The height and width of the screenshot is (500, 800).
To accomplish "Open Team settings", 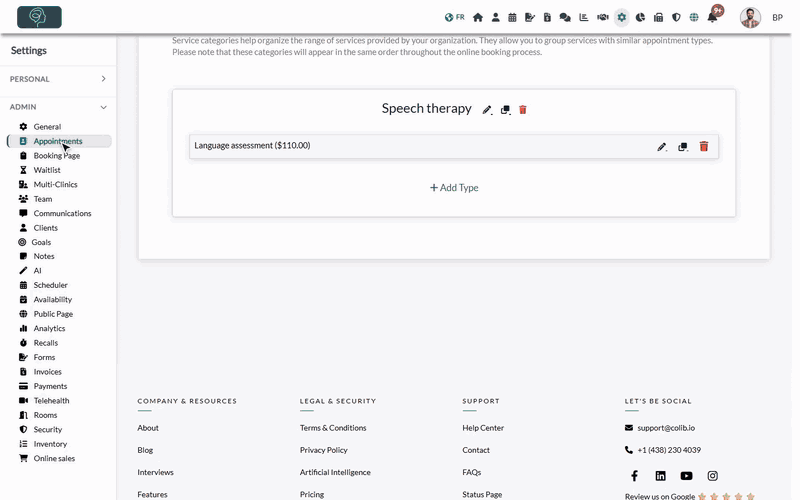I will coord(43,199).
